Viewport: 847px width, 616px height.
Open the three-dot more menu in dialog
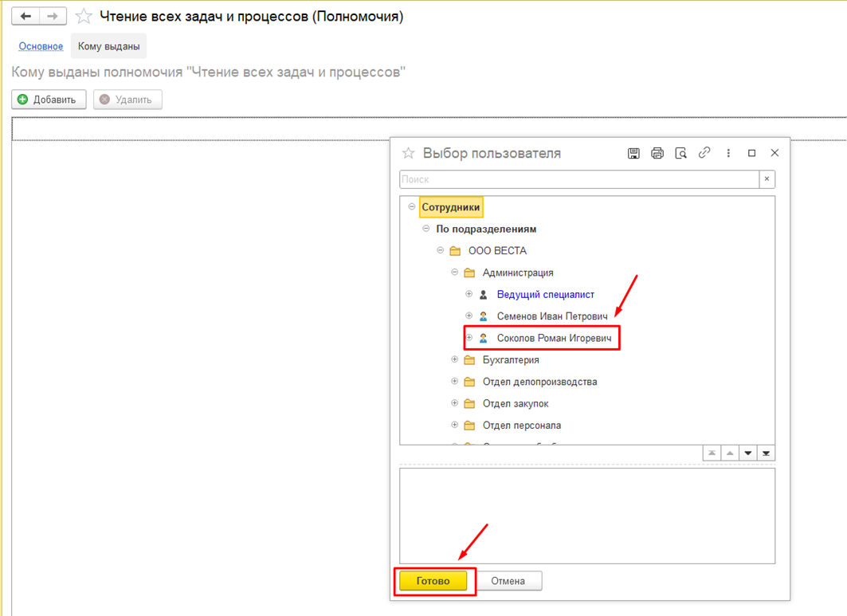click(728, 154)
